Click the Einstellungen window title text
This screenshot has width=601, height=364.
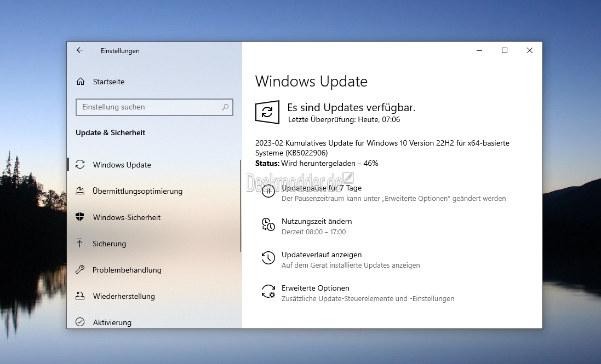(x=120, y=51)
